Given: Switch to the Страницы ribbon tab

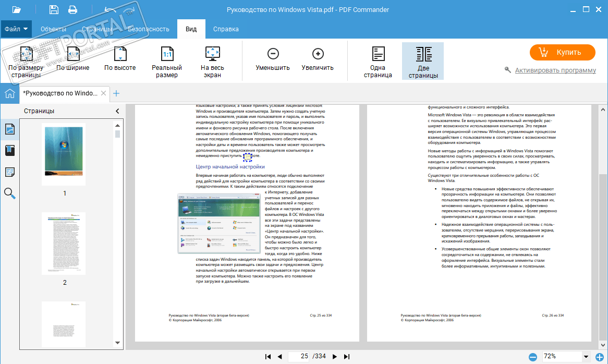Looking at the screenshot, I should tap(97, 29).
